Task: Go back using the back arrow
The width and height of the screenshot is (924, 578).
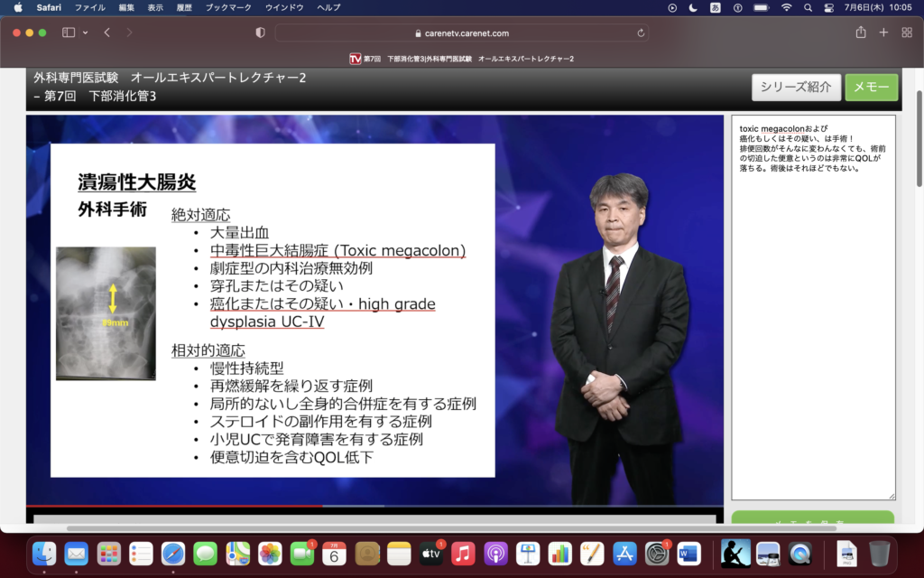Action: tap(106, 33)
